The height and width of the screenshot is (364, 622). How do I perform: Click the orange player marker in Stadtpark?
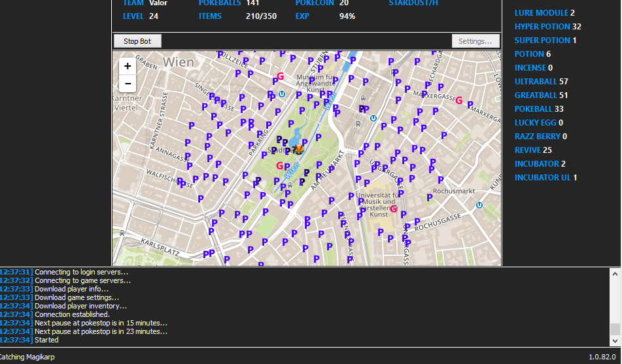point(298,150)
